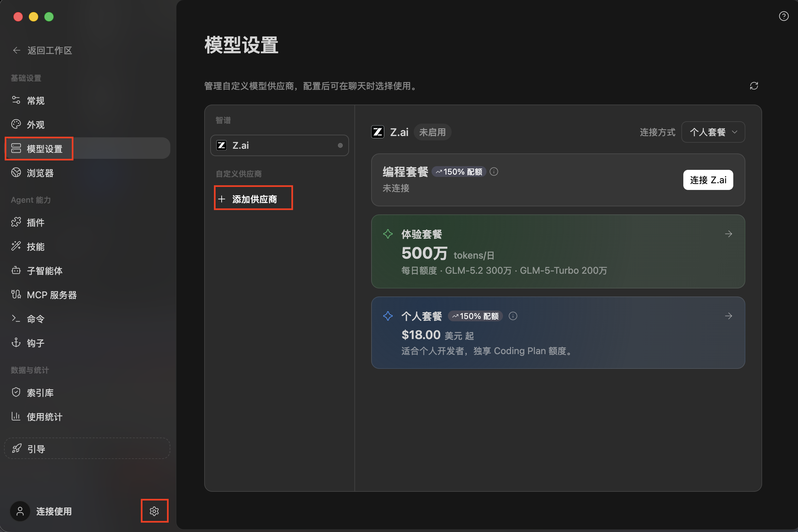Image resolution: width=798 pixels, height=532 pixels.
Task: Click the 引导 rocket icon
Action: (17, 448)
